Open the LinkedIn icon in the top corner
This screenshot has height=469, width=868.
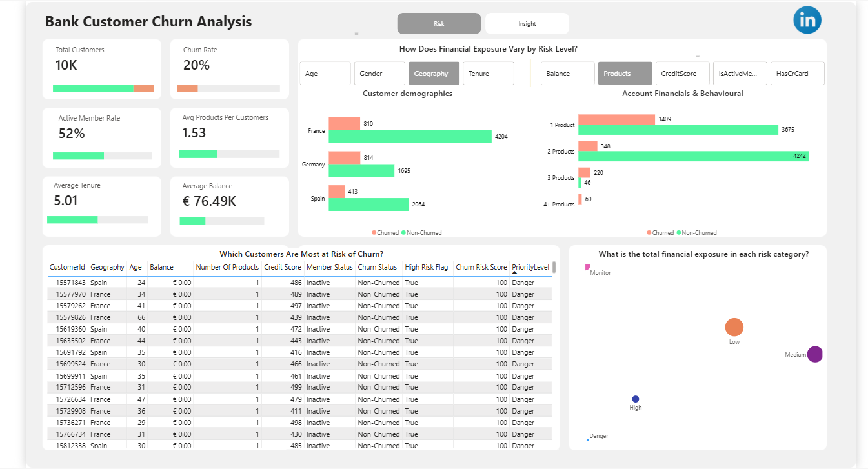[807, 20]
